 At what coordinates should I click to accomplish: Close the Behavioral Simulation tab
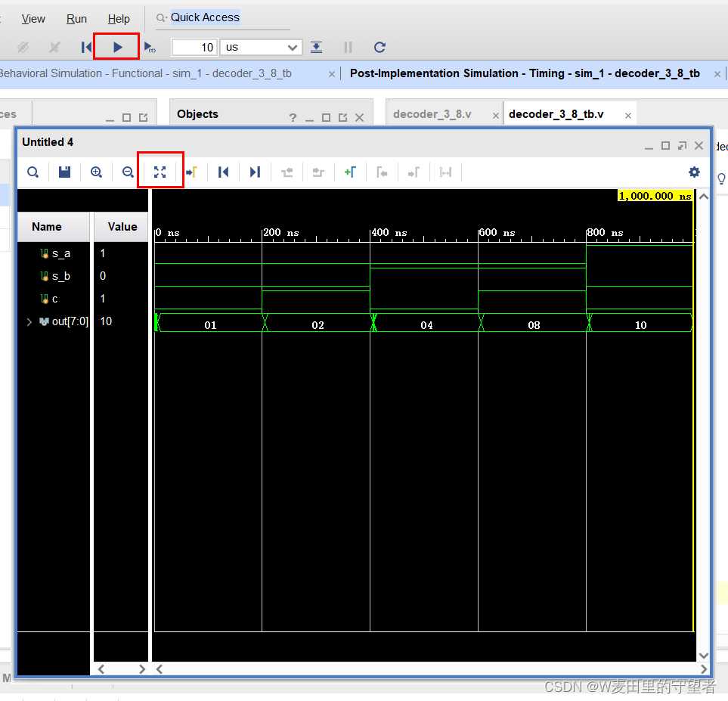[332, 74]
